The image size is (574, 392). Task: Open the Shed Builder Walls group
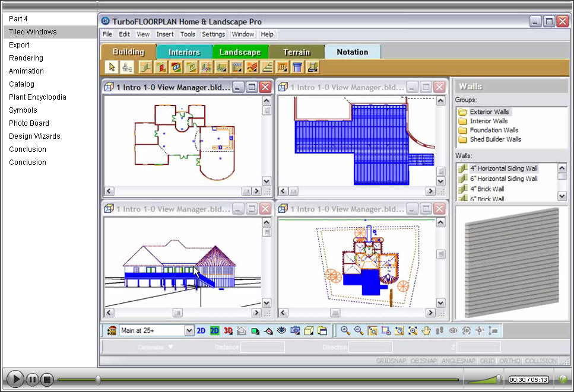[490, 139]
